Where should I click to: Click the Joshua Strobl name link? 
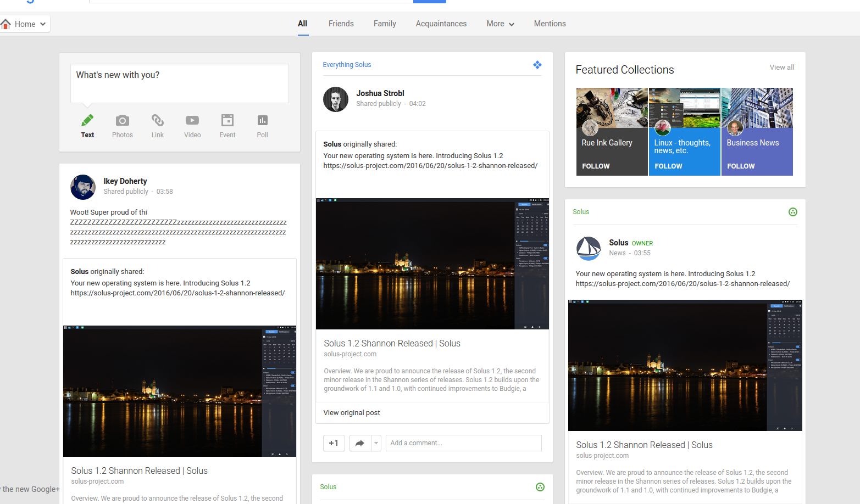tap(380, 93)
